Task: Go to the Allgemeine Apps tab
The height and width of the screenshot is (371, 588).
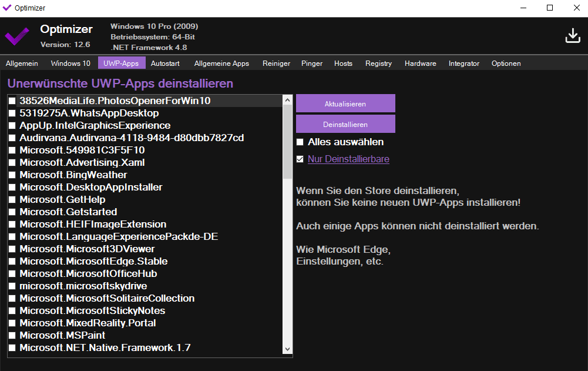Action: click(x=221, y=63)
